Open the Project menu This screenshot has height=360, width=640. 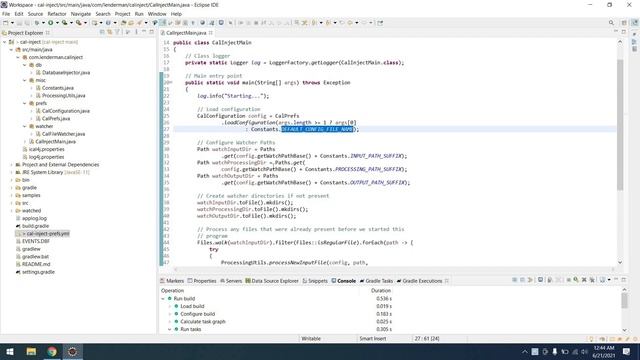pyautogui.click(x=122, y=14)
